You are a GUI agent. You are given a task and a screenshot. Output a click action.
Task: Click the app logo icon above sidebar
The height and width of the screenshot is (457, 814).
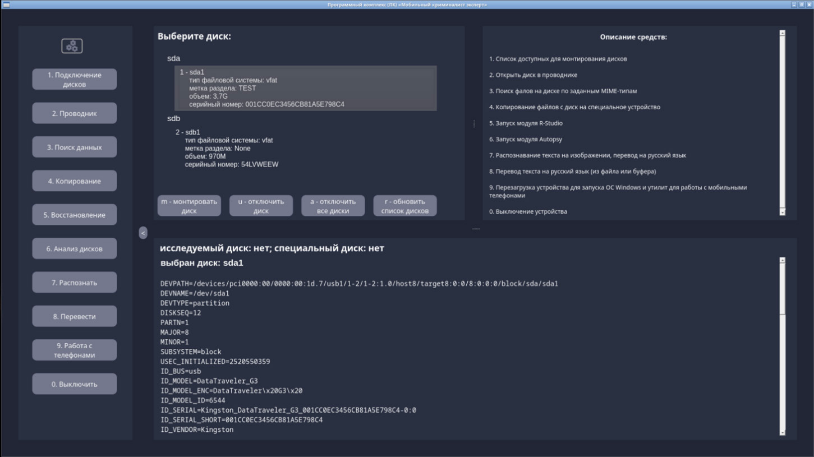(72, 46)
